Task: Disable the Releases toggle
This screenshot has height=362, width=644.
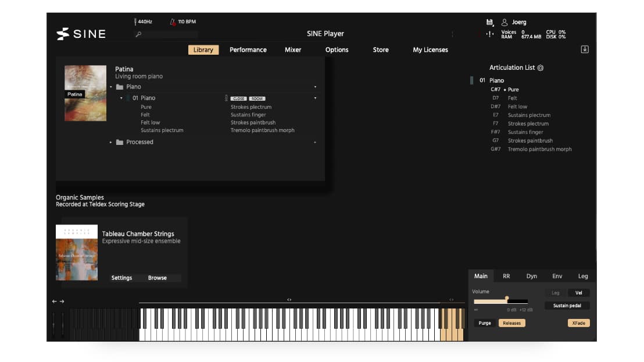Action: [511, 322]
